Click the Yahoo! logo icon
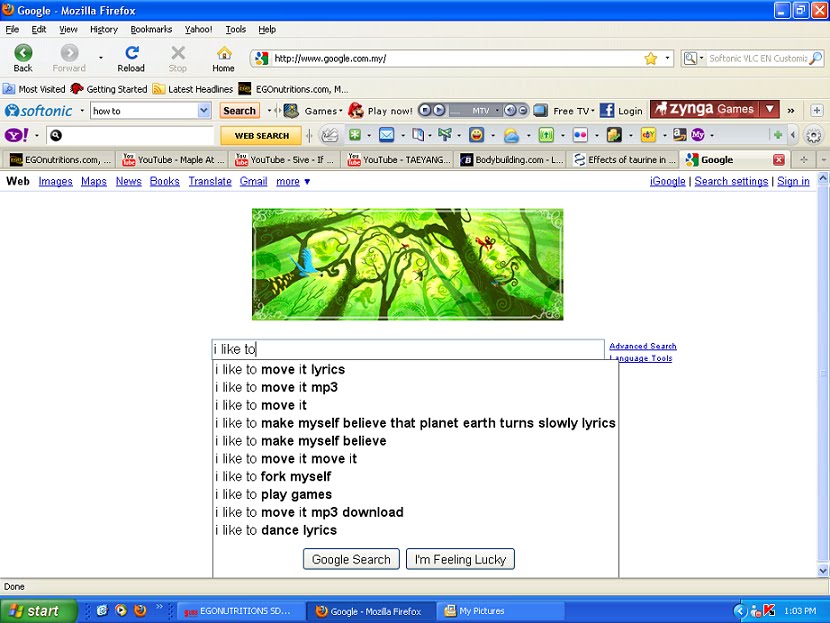 point(16,136)
